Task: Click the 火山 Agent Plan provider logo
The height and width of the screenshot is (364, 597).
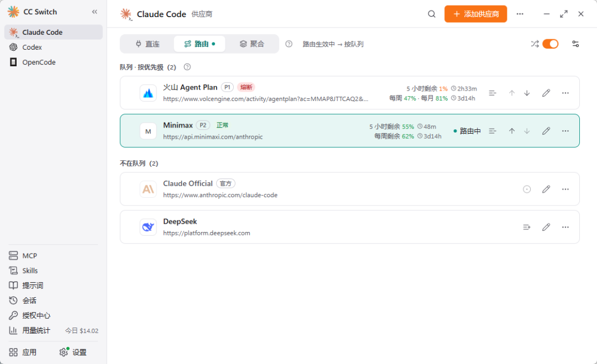Action: (148, 93)
